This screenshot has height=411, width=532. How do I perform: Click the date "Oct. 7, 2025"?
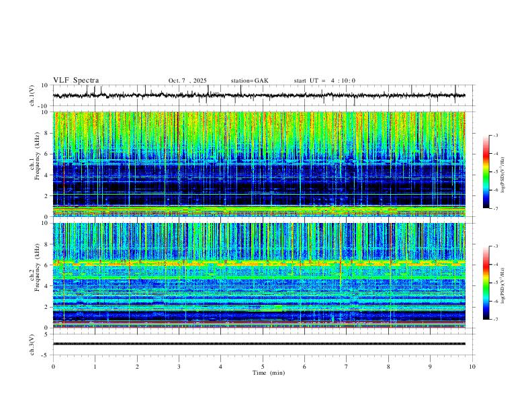187,81
